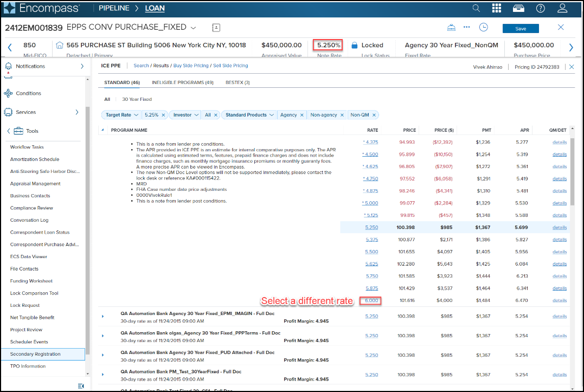
Task: Collapse the expanded program with the header triangle
Action: pos(103,130)
